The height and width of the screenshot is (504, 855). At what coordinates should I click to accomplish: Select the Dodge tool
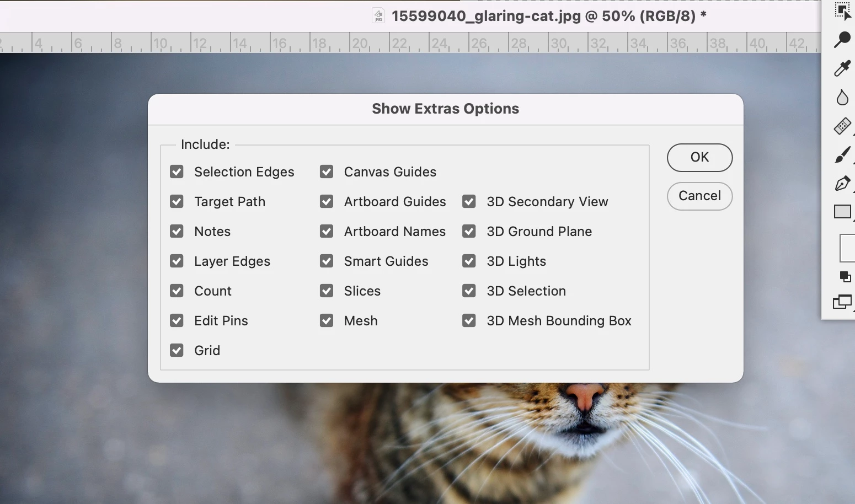tap(842, 39)
